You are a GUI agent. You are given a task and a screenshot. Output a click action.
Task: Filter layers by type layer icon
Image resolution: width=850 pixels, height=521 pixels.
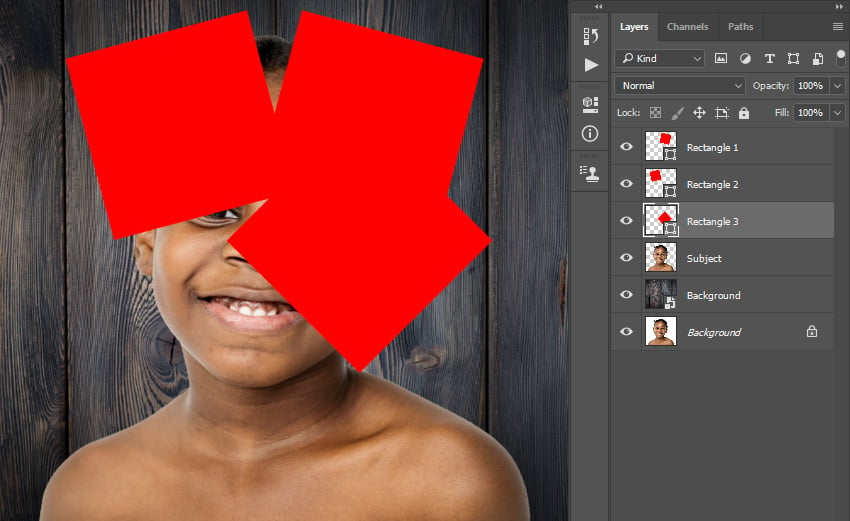click(x=769, y=59)
